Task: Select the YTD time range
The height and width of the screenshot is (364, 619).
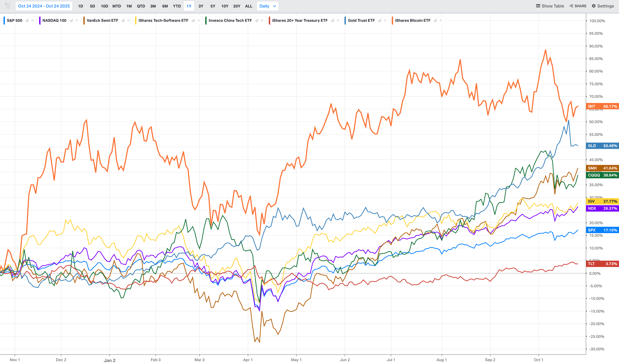Action: pyautogui.click(x=177, y=6)
